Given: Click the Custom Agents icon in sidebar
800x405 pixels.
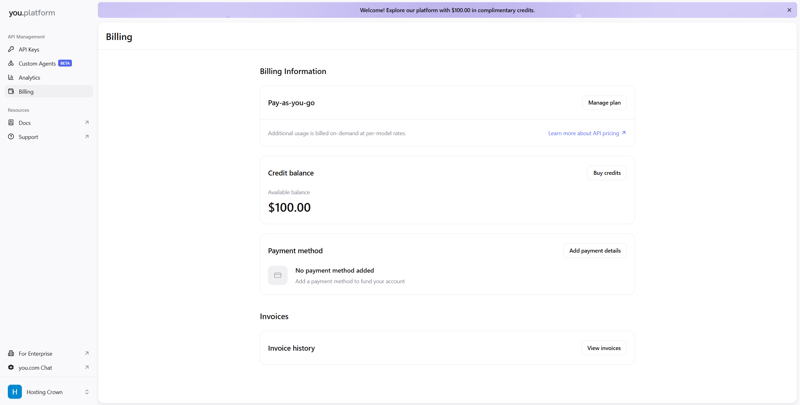Looking at the screenshot, I should [11, 63].
